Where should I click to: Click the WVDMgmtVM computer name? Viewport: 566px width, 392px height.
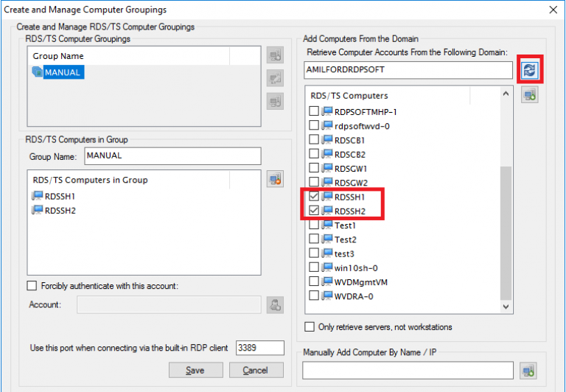[361, 282]
